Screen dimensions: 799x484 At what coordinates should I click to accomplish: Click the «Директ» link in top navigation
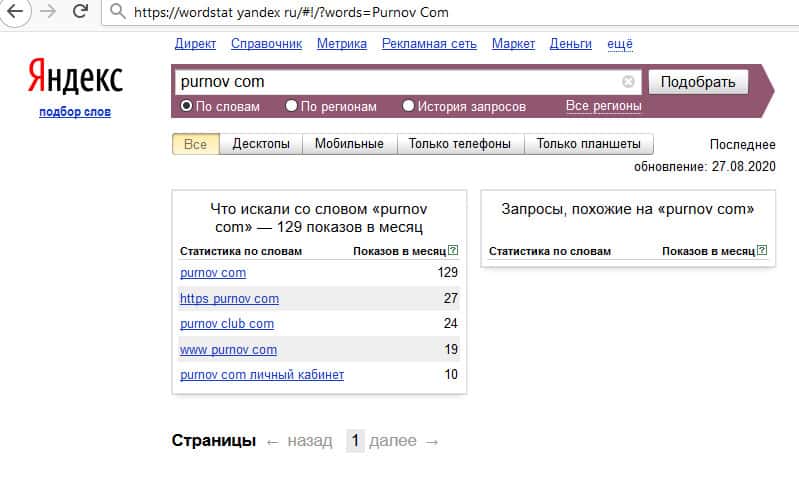coord(195,44)
